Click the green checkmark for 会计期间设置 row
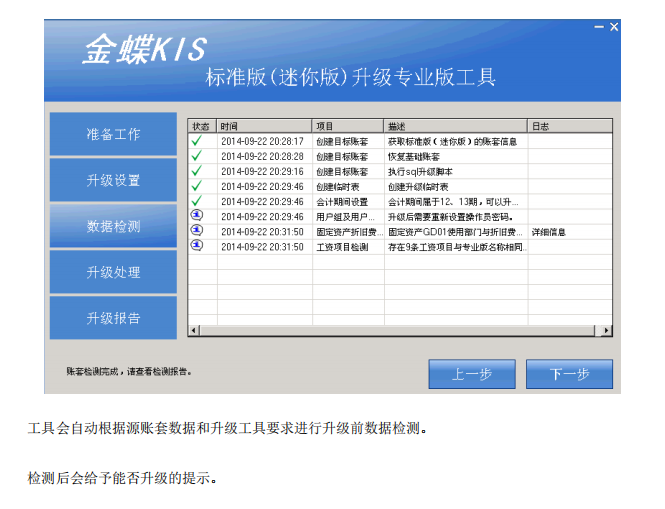 [197, 202]
